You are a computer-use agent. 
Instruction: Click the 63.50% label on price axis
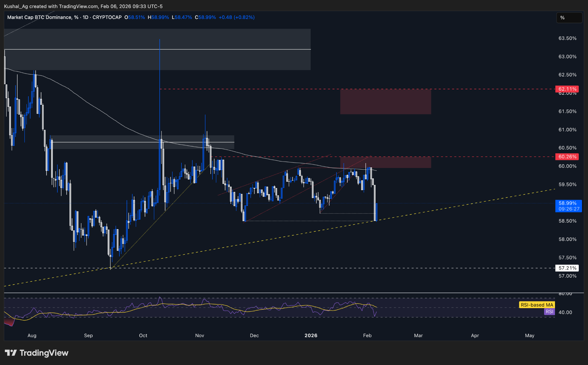(x=567, y=38)
